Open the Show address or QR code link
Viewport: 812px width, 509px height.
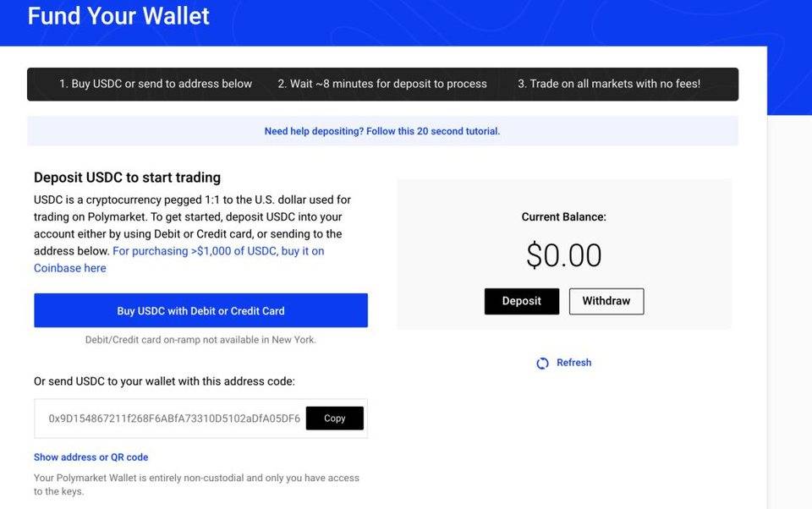[91, 457]
